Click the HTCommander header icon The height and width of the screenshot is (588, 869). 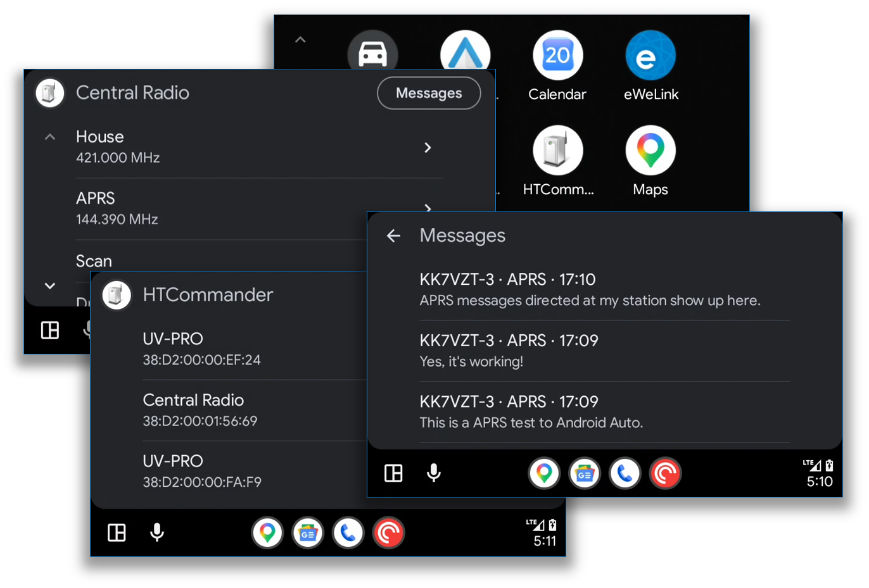pos(117,295)
